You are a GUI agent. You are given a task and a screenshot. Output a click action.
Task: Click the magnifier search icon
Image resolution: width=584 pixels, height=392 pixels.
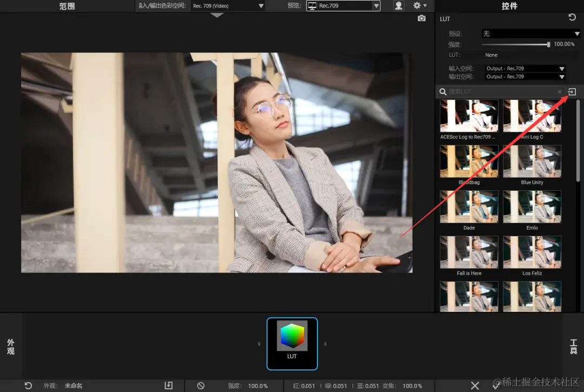(443, 91)
